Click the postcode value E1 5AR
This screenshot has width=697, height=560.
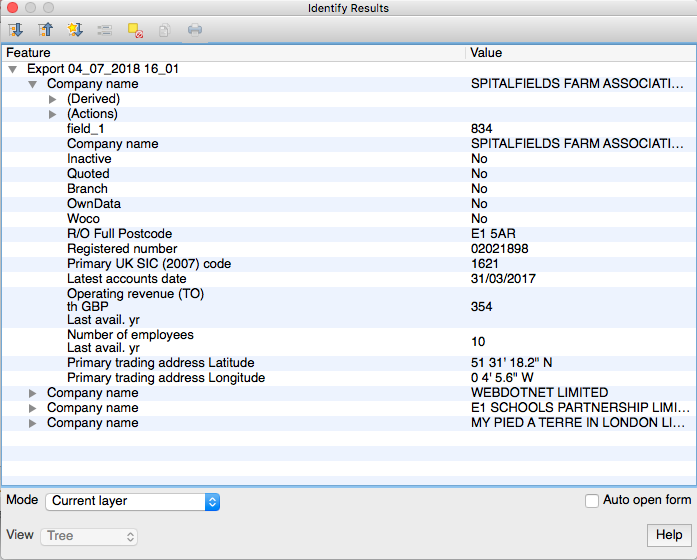pos(493,234)
